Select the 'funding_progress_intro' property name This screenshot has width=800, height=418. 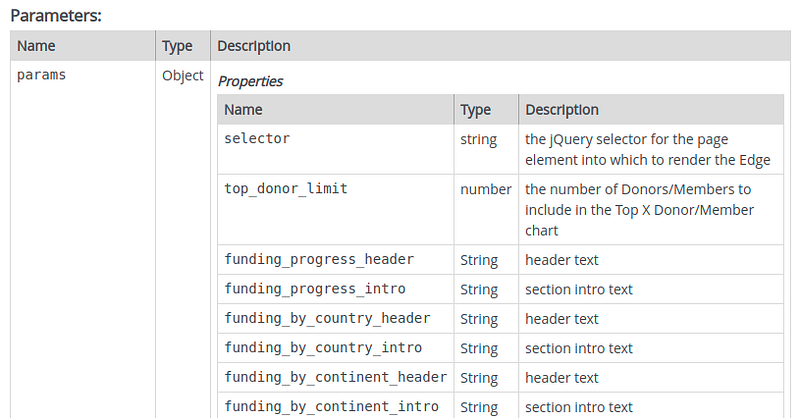tap(315, 289)
